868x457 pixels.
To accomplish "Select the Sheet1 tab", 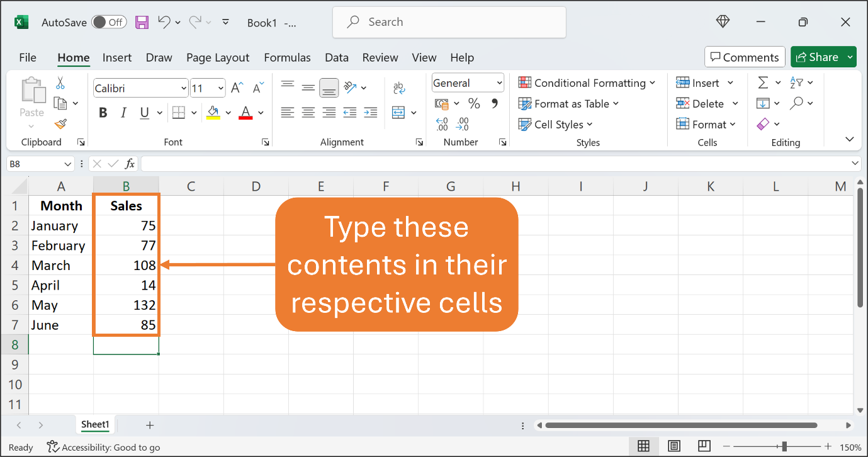I will (95, 425).
